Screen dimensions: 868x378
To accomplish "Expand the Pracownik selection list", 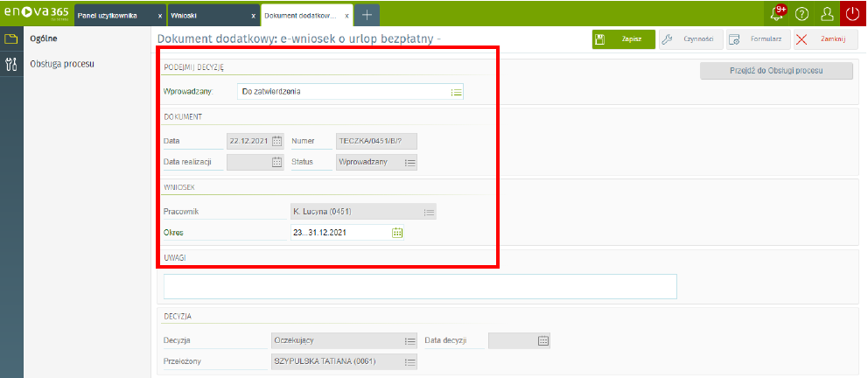I will click(x=429, y=212).
